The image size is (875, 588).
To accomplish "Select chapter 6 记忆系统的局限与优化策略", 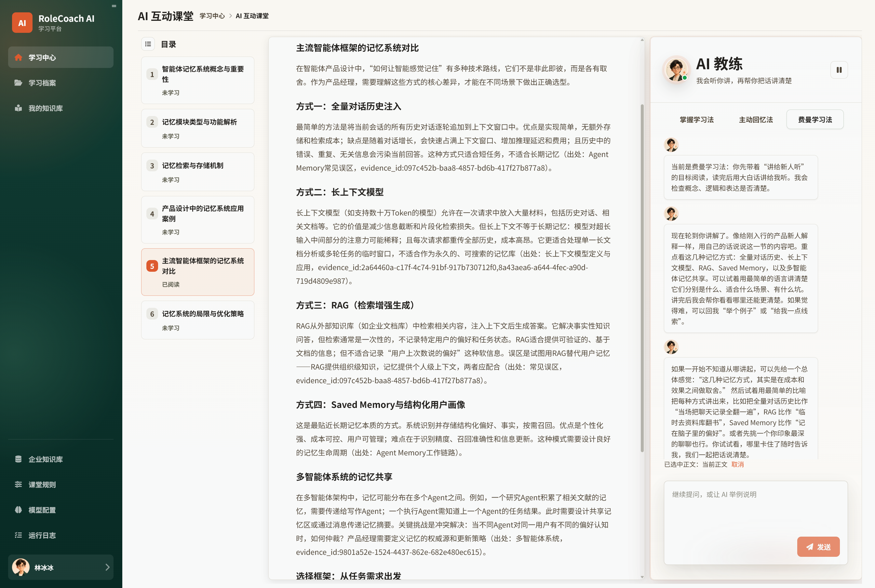I will (198, 320).
